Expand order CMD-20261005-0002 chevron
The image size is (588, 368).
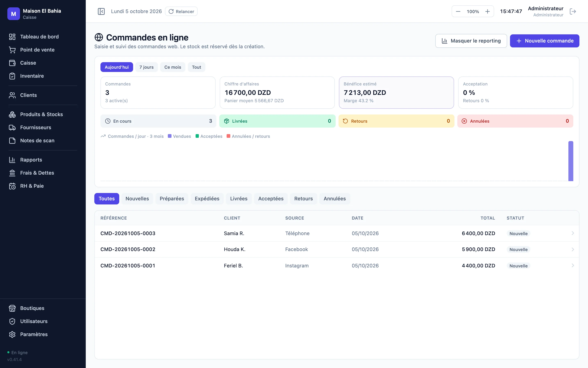click(573, 249)
